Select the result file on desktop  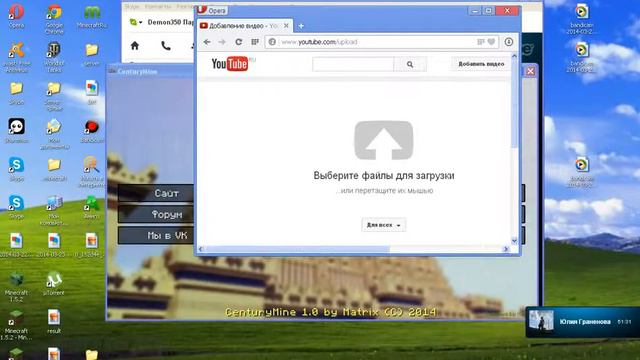[x=54, y=322]
